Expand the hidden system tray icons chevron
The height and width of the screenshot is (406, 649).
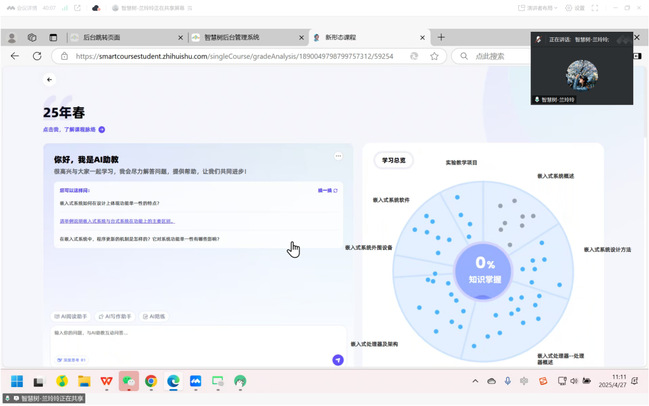point(475,381)
